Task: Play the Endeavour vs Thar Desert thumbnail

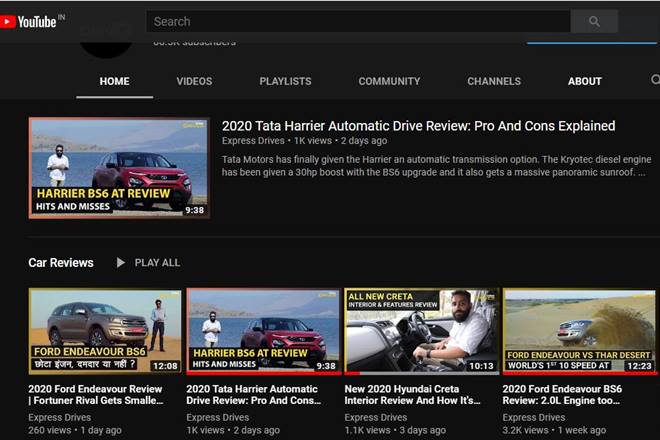Action: pyautogui.click(x=578, y=331)
